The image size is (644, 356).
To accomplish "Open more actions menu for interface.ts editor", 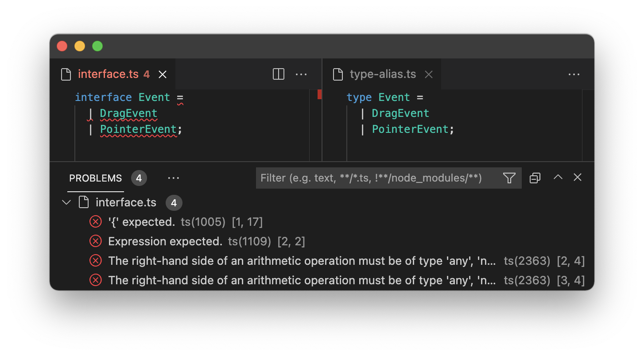I will coord(301,74).
